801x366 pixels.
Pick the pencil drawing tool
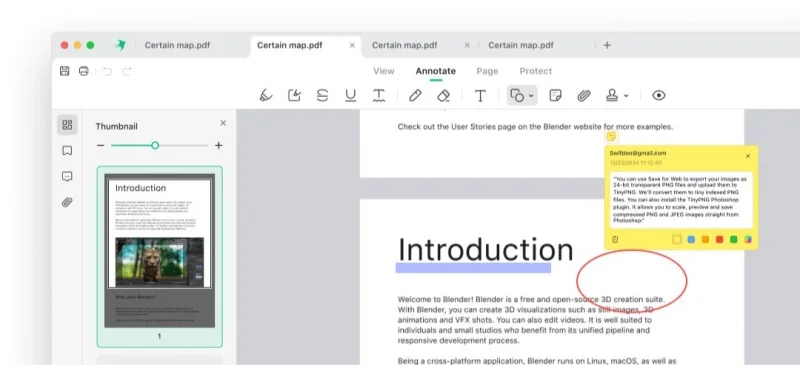coord(415,96)
